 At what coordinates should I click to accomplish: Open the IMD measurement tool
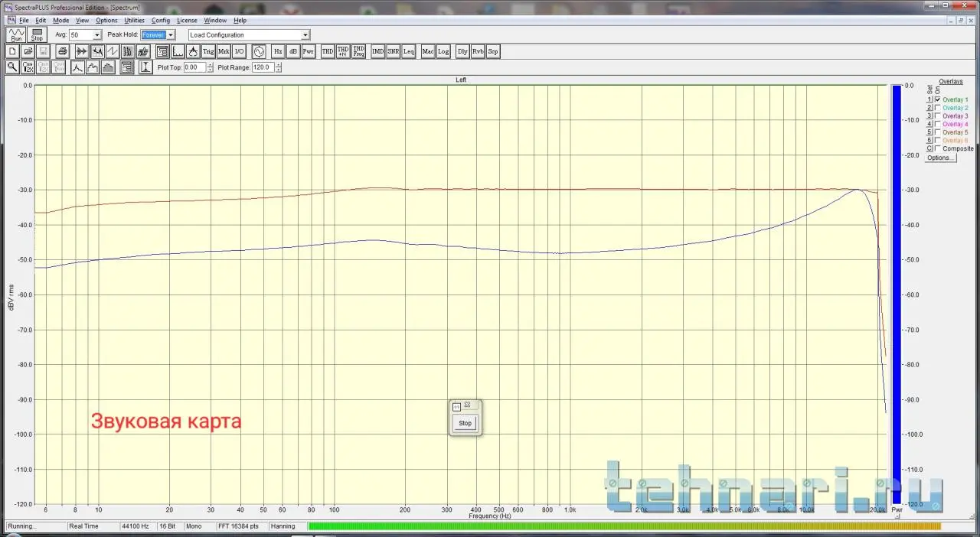coord(377,51)
